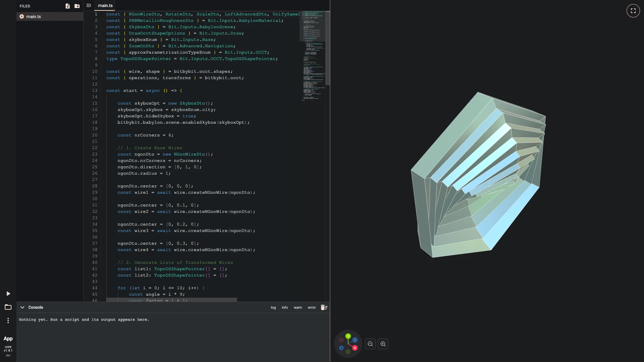The height and width of the screenshot is (362, 644).
Task: Click 'skyboxOpt.hideSkybox = true;' line
Action: tap(157, 116)
